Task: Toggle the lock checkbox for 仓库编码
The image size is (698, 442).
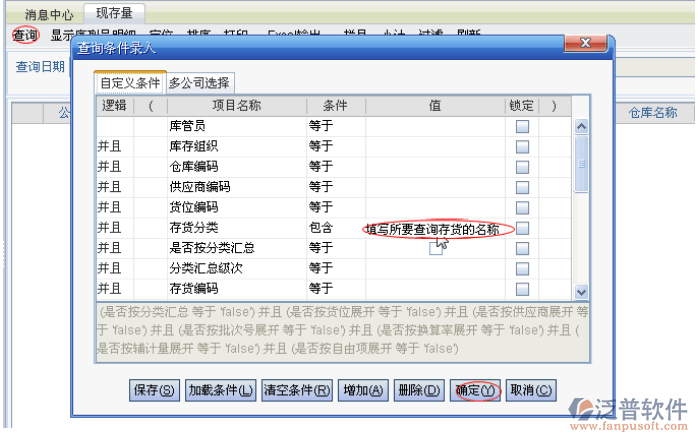Action: point(522,167)
